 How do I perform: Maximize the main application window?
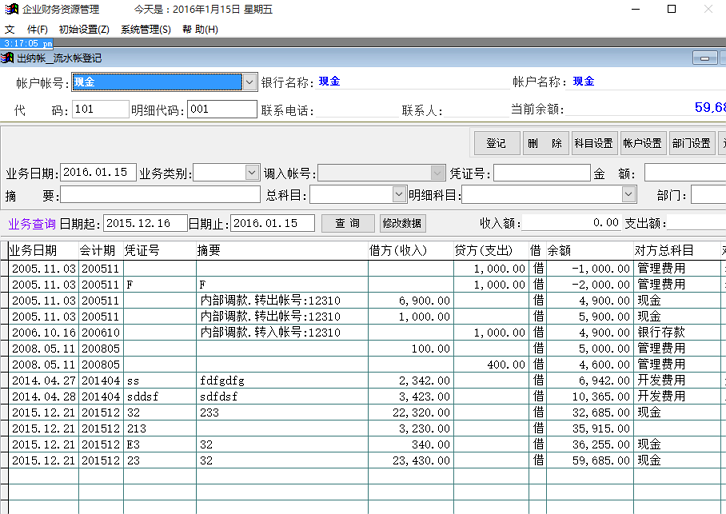click(671, 9)
